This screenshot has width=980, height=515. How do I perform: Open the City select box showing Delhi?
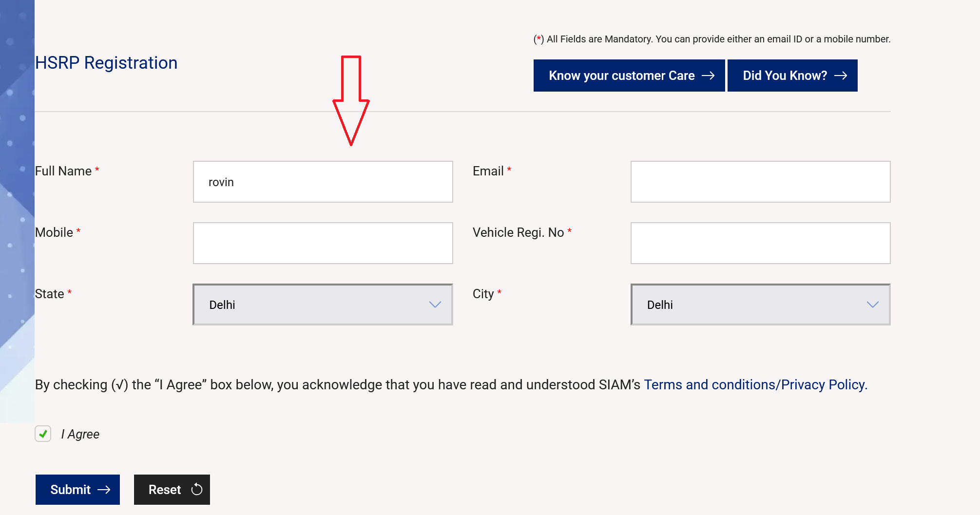[x=750, y=305]
